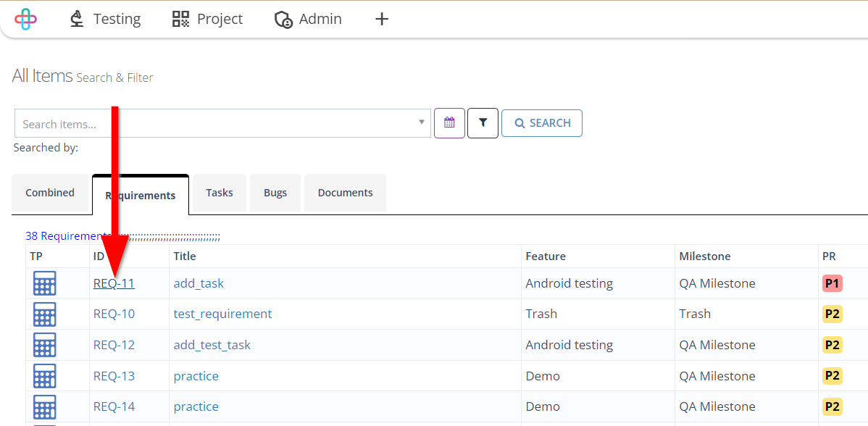Click the plus icon in top navigation

point(382,20)
